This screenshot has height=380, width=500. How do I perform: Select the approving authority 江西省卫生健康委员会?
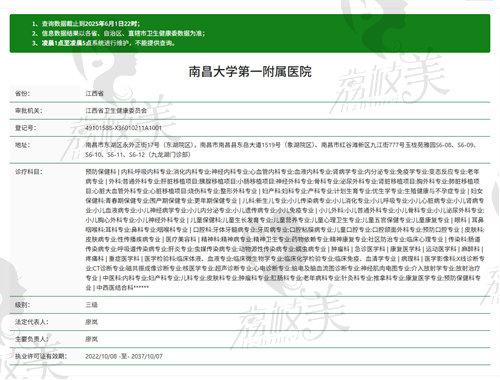(116, 111)
